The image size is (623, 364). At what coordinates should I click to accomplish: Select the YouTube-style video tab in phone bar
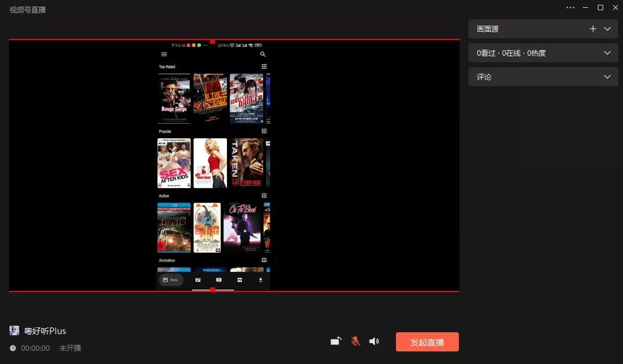[x=219, y=280]
